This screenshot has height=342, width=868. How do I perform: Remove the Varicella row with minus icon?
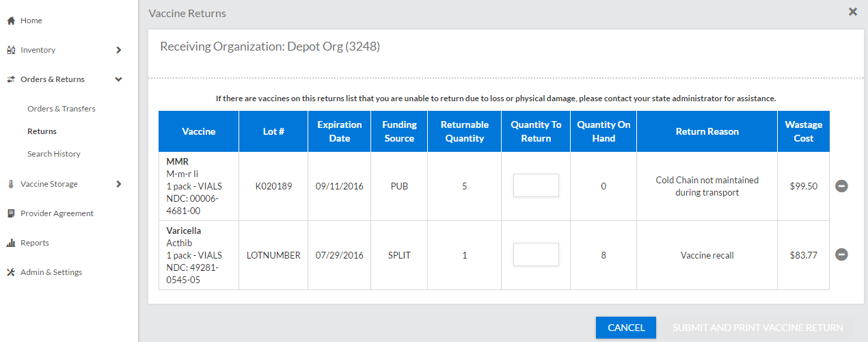842,254
